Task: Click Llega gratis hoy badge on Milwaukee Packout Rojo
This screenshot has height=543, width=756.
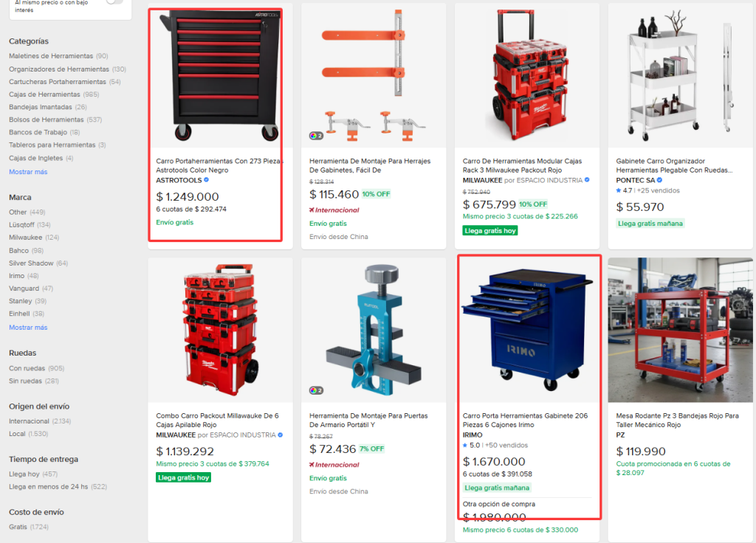Action: click(x=490, y=231)
